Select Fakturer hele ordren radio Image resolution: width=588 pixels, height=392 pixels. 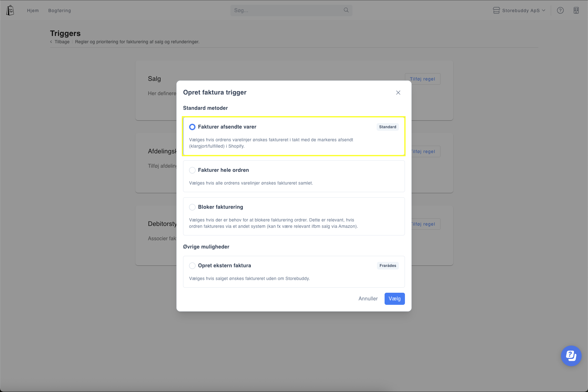pyautogui.click(x=192, y=170)
